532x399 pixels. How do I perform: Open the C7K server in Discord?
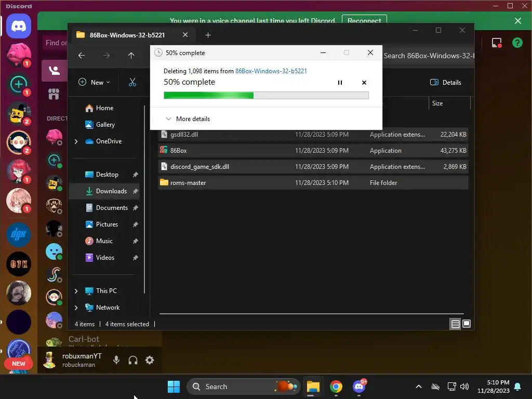point(19,263)
